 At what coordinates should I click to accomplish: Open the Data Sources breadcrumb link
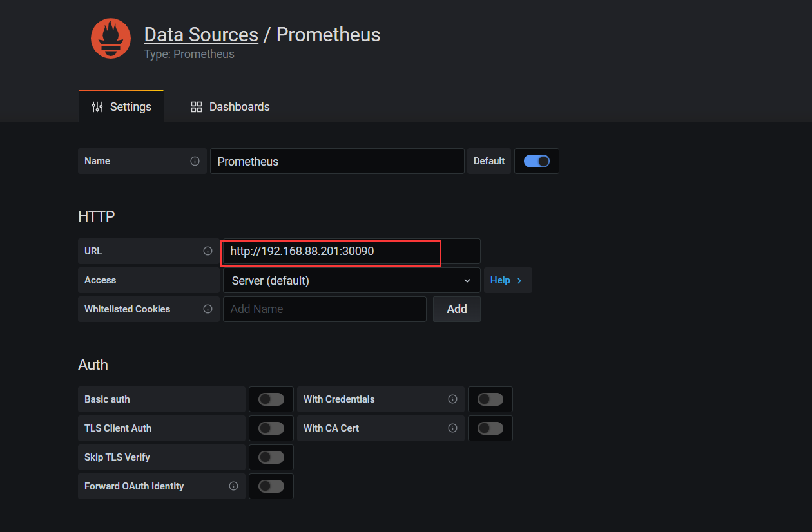pyautogui.click(x=201, y=34)
